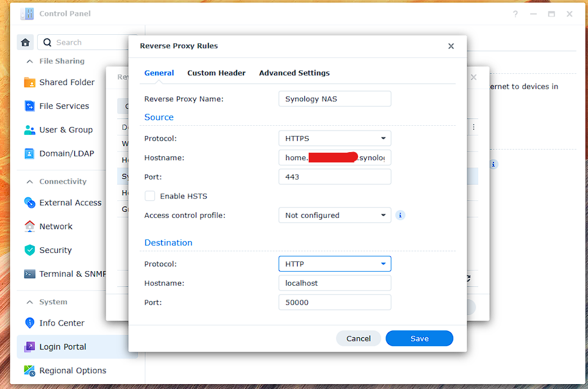Switch to the Custom Header tab
This screenshot has height=389, width=588.
pos(217,73)
